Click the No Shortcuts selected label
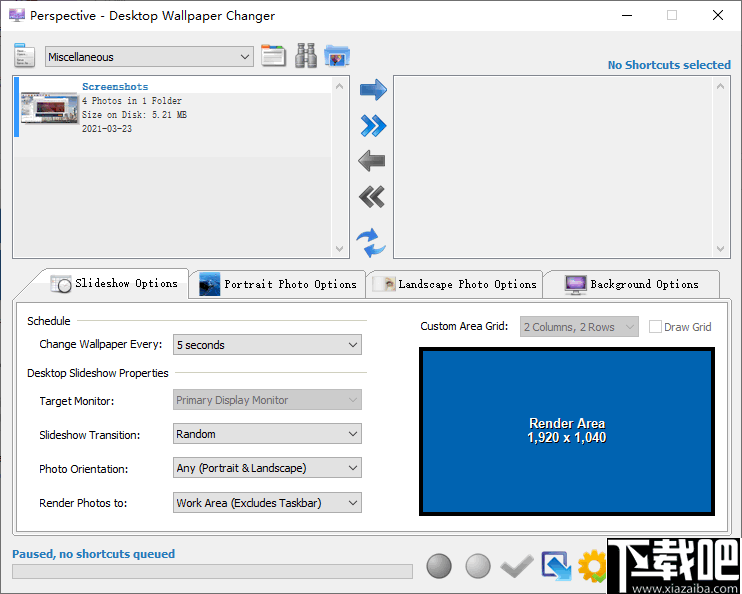This screenshot has height=594, width=742. tap(669, 65)
